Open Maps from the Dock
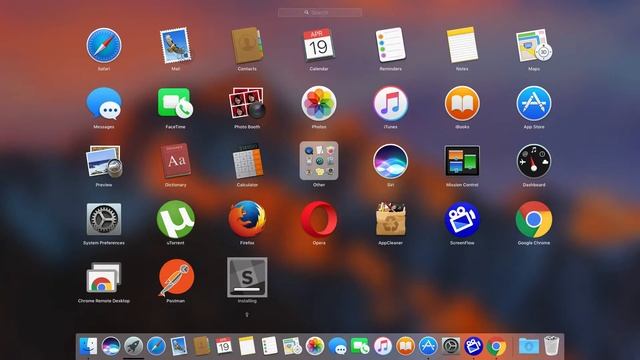This screenshot has width=640, height=360. [x=292, y=346]
